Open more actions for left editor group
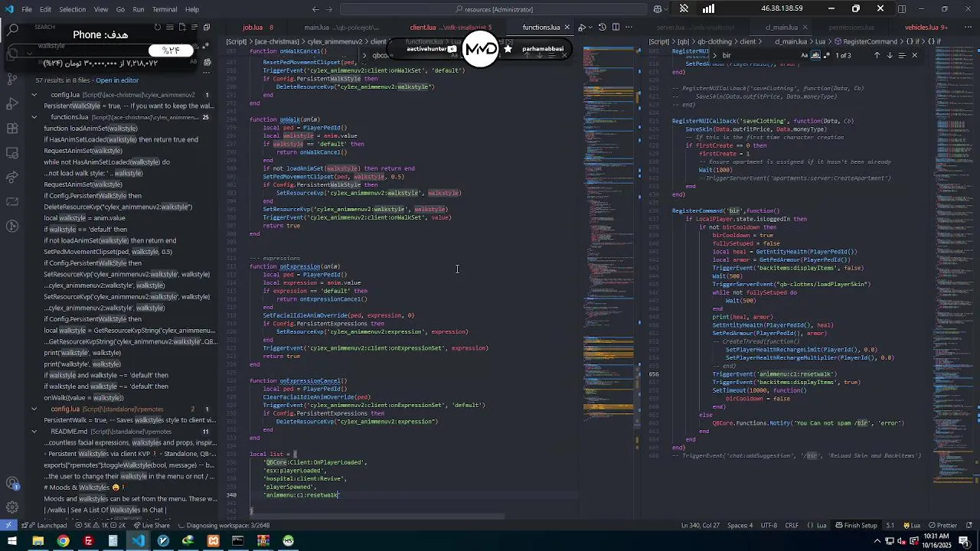 629,28
